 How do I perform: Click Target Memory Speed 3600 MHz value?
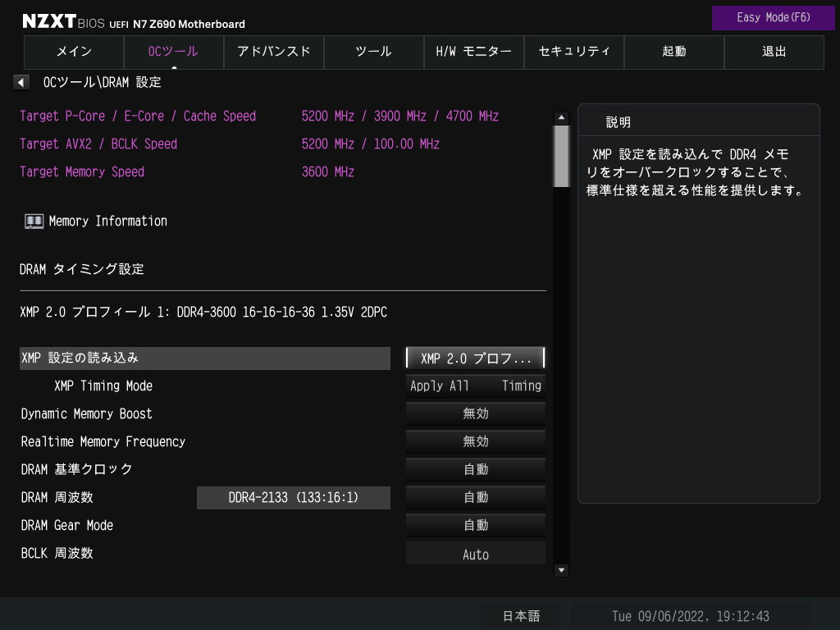click(328, 172)
